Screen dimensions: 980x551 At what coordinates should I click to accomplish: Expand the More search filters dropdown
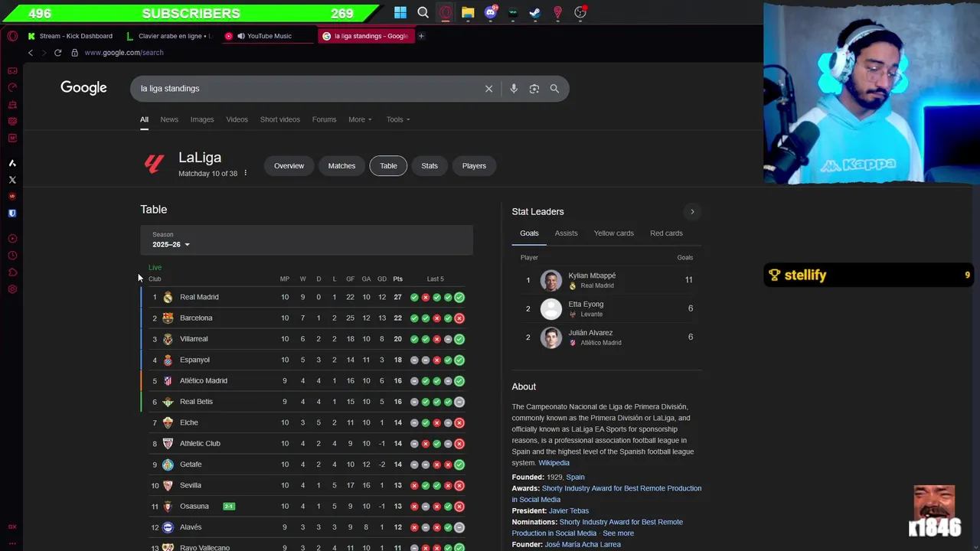(x=360, y=119)
